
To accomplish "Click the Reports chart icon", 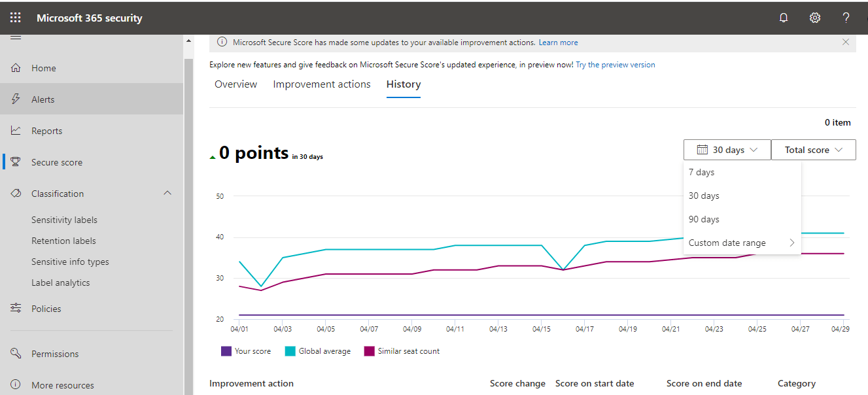I will pyautogui.click(x=16, y=131).
